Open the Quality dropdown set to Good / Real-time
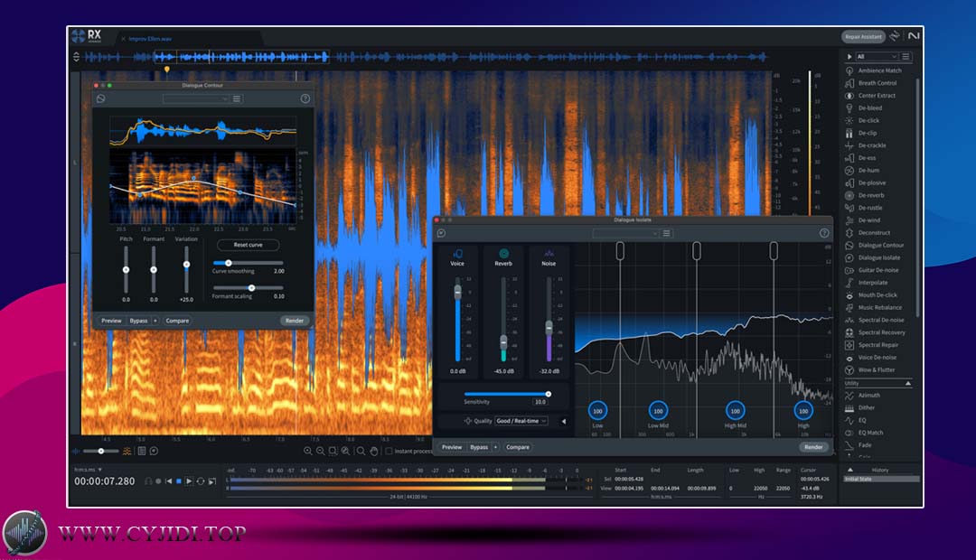 pyautogui.click(x=521, y=421)
